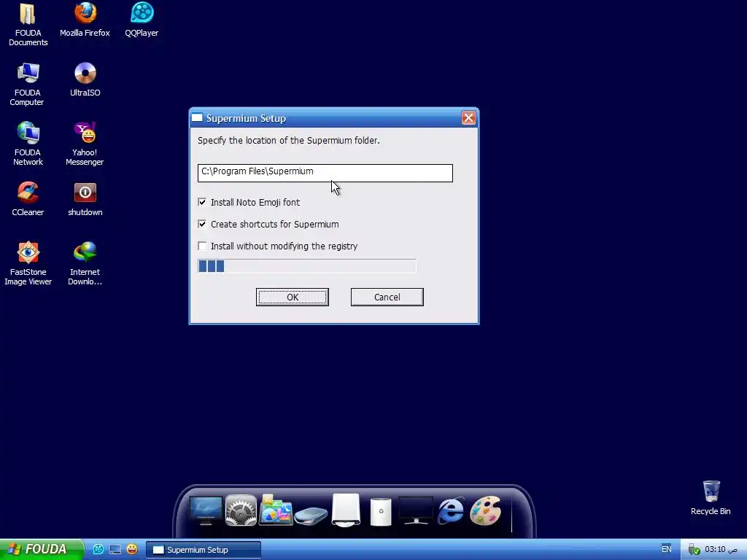The image size is (747, 560).
Task: Uncheck Create shortcuts for Supermium
Action: (x=202, y=224)
